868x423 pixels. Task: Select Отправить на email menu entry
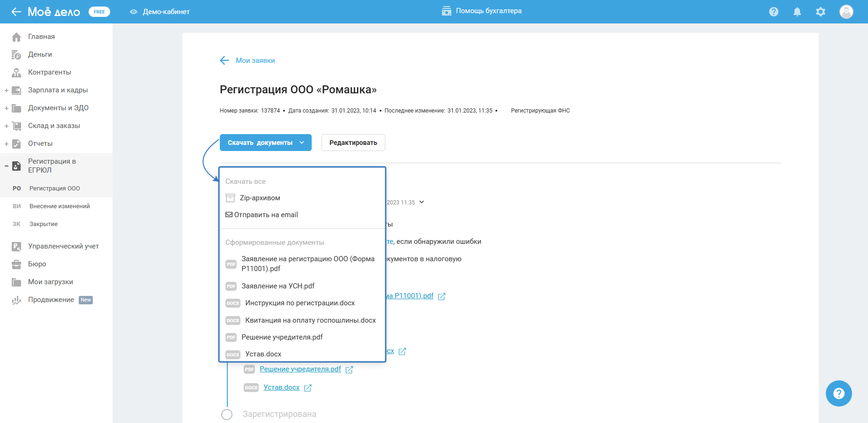click(x=266, y=215)
